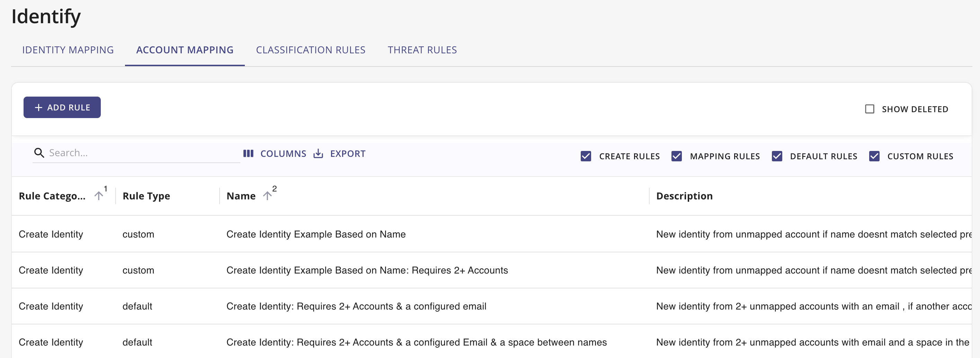The width and height of the screenshot is (980, 358).
Task: Uncheck the Create Rules checkbox
Action: tap(586, 156)
